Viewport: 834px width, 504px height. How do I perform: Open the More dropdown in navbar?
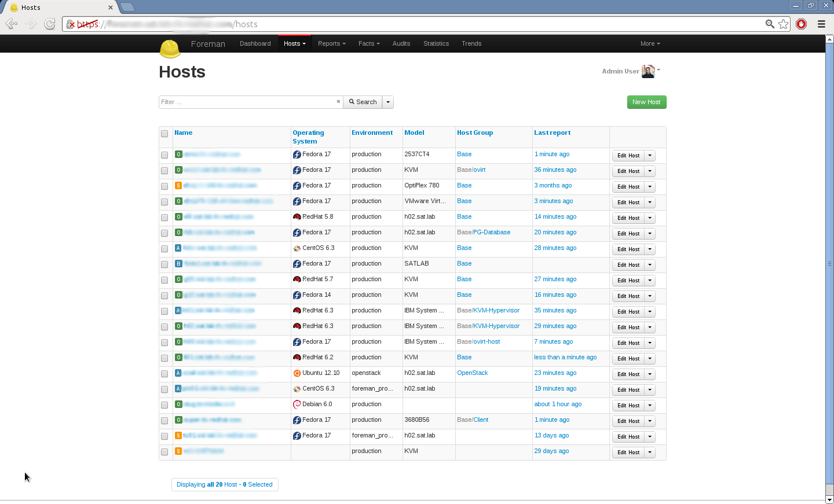tap(650, 43)
